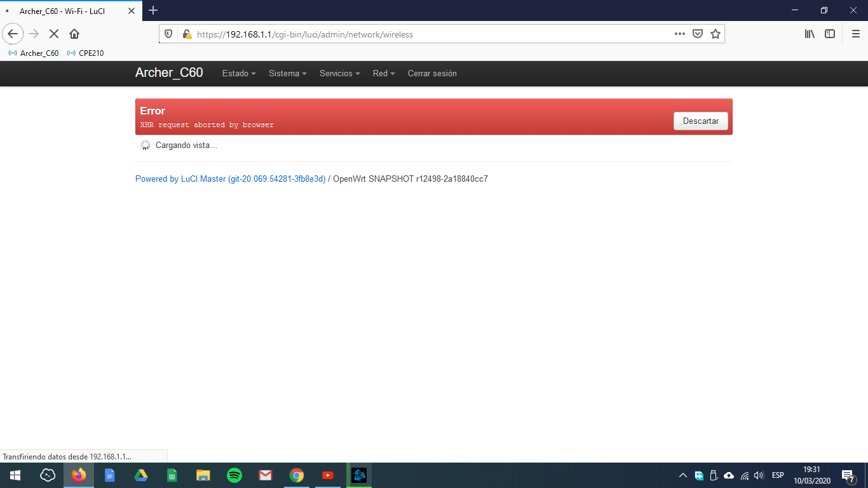Image resolution: width=868 pixels, height=488 pixels.
Task: Open the Windows notification center
Action: (848, 475)
